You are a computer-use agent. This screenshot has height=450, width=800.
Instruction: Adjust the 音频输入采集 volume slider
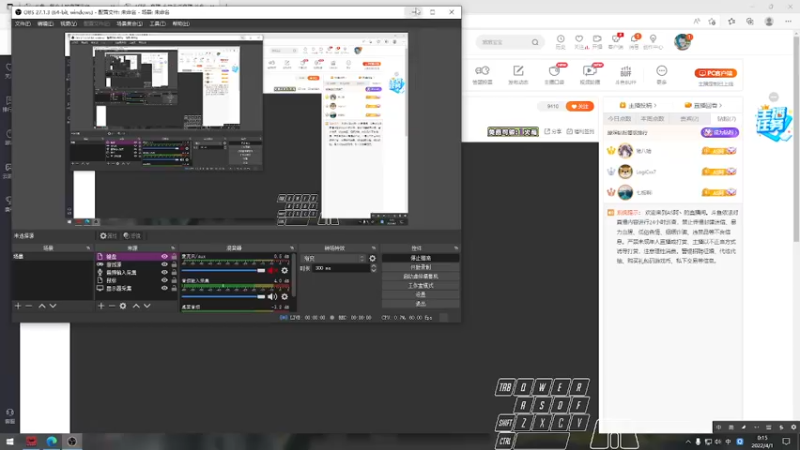[223, 296]
